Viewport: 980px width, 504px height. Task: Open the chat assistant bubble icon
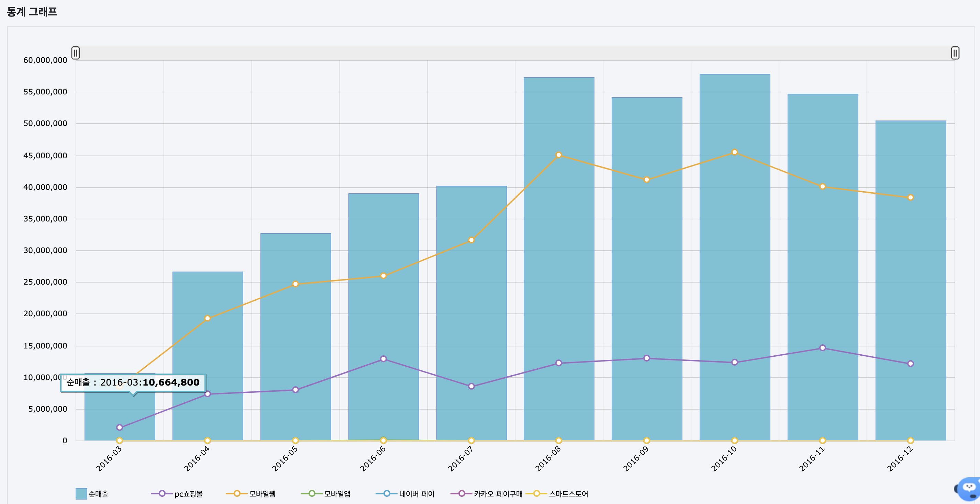tap(969, 489)
